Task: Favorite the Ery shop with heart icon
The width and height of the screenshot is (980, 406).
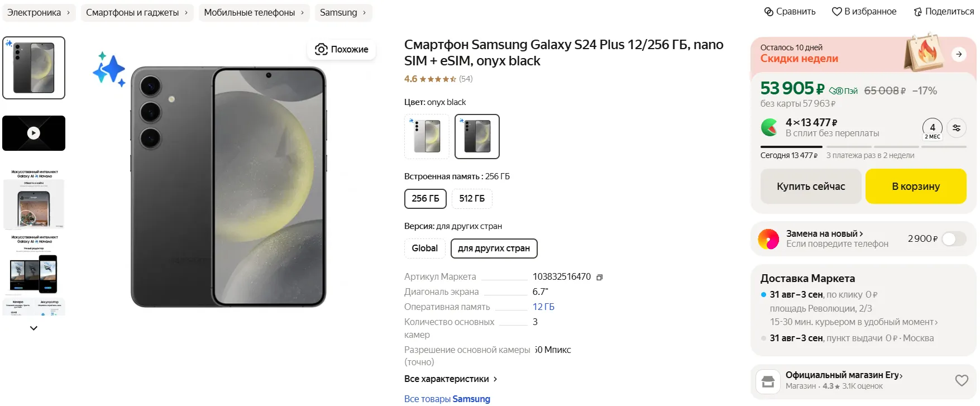Action: click(x=962, y=380)
